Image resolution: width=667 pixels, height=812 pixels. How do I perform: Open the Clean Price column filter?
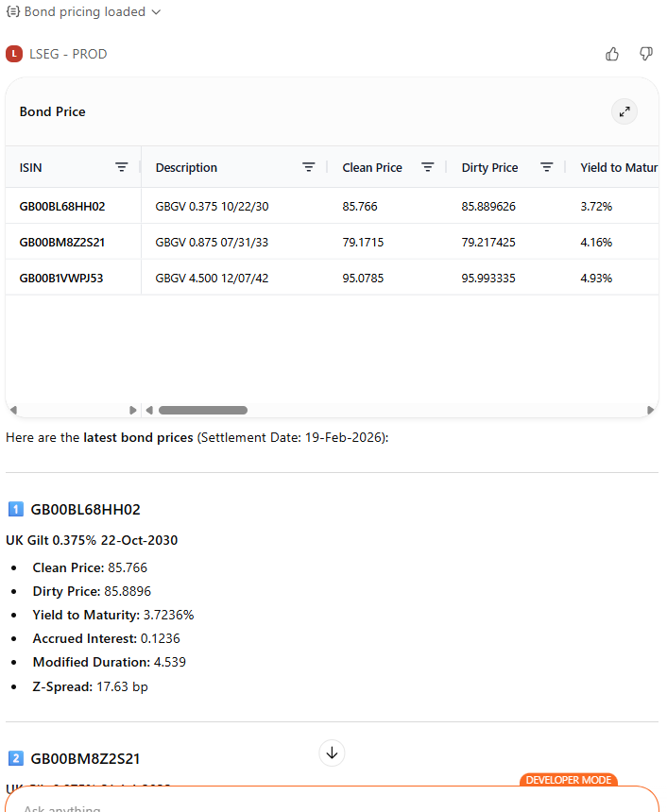(x=427, y=167)
